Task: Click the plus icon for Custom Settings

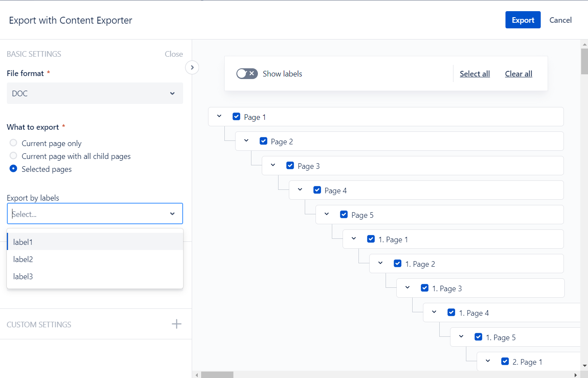Action: click(x=177, y=324)
